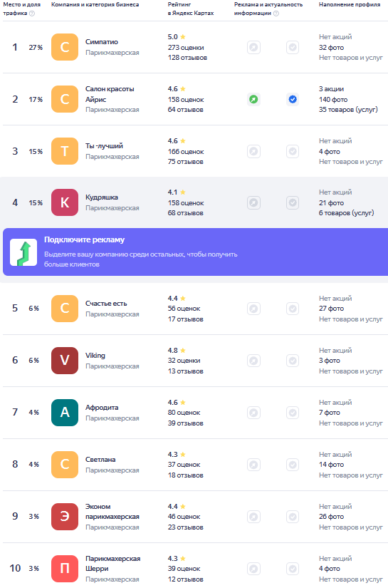Image resolution: width=388 pixels, height=588 pixels.
Task: Select the pink K avatar of Кудряшка
Action: tap(65, 202)
